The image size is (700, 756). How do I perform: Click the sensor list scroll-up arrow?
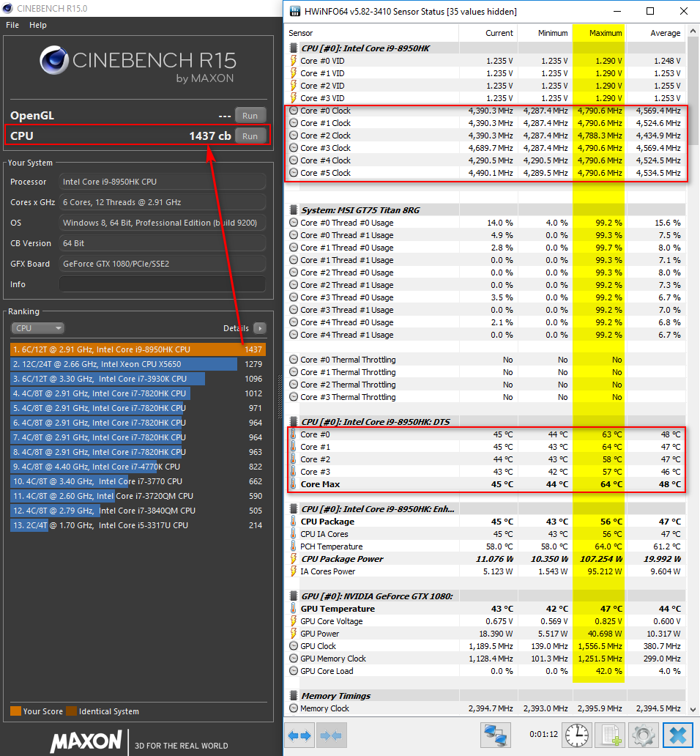click(693, 31)
